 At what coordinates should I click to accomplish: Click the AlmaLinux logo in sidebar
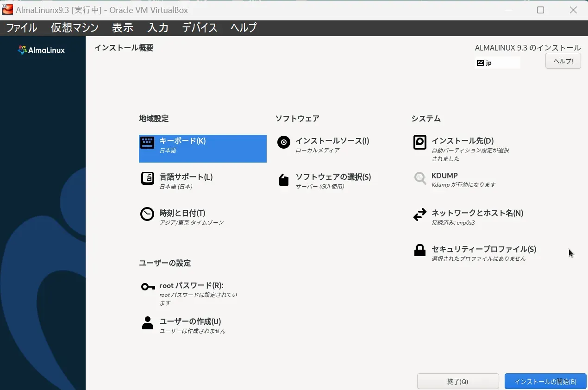click(x=41, y=50)
